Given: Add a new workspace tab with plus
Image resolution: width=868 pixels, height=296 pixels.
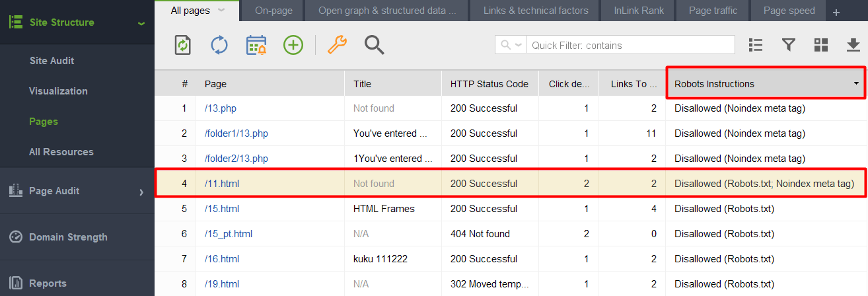Looking at the screenshot, I should pos(836,13).
